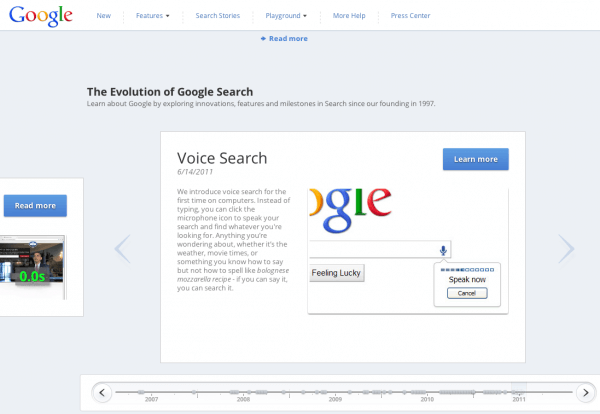Screen dimensions: 600x414
Task: Click the Feeling Lucky button in image
Action: [x=336, y=273]
